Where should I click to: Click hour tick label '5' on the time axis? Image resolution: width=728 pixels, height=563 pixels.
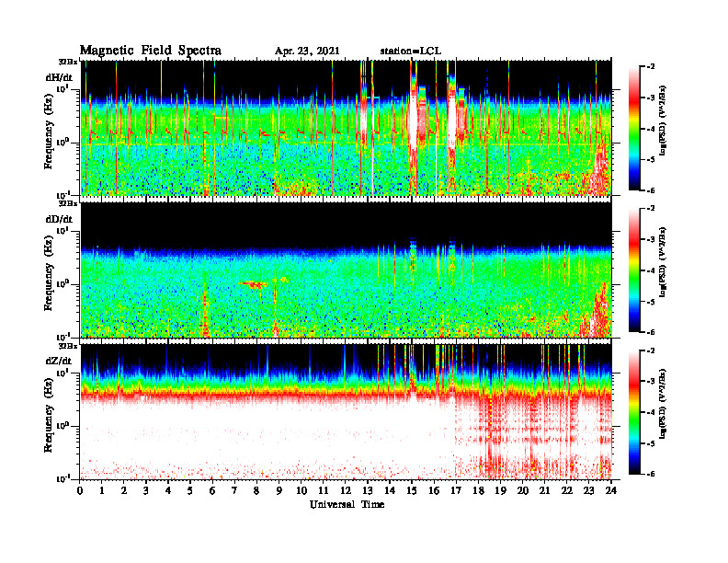[x=191, y=490]
